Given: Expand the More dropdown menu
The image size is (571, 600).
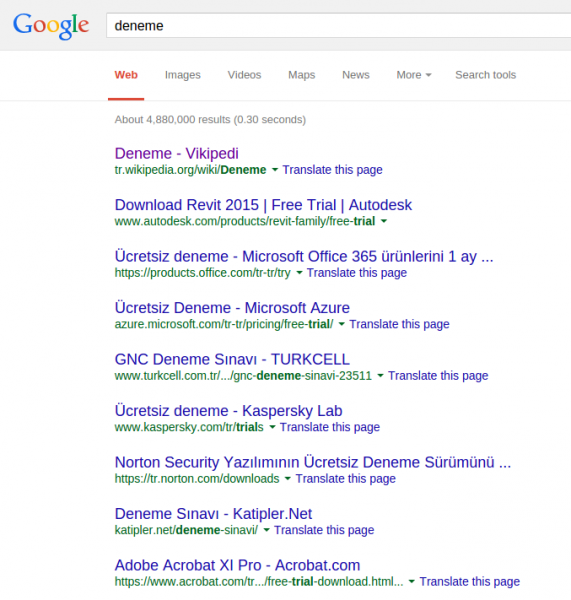Looking at the screenshot, I should click(x=414, y=75).
